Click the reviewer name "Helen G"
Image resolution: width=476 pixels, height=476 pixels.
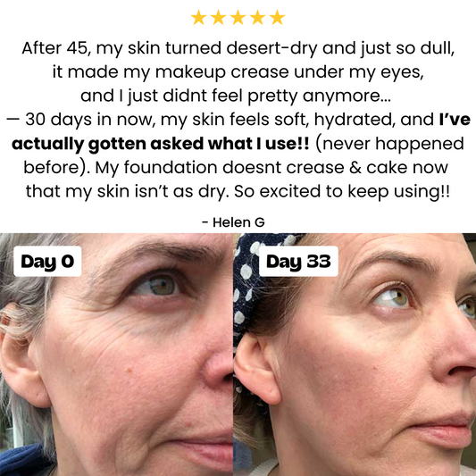point(238,222)
